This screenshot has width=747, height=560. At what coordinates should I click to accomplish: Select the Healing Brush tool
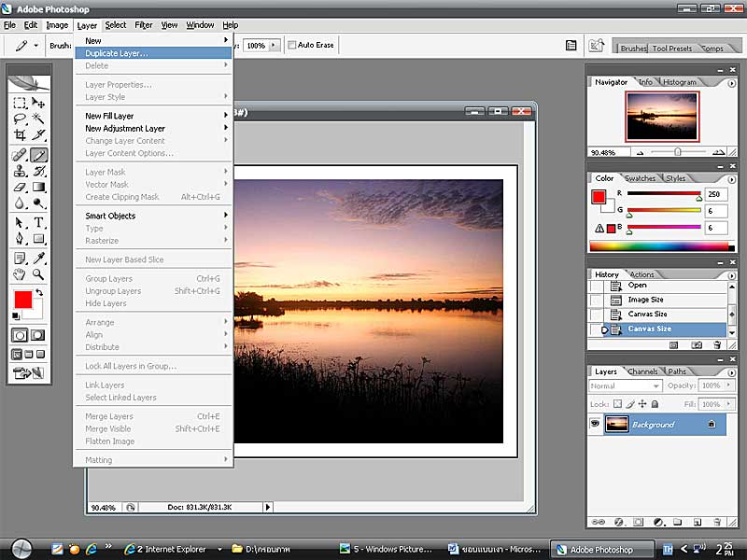tap(20, 155)
